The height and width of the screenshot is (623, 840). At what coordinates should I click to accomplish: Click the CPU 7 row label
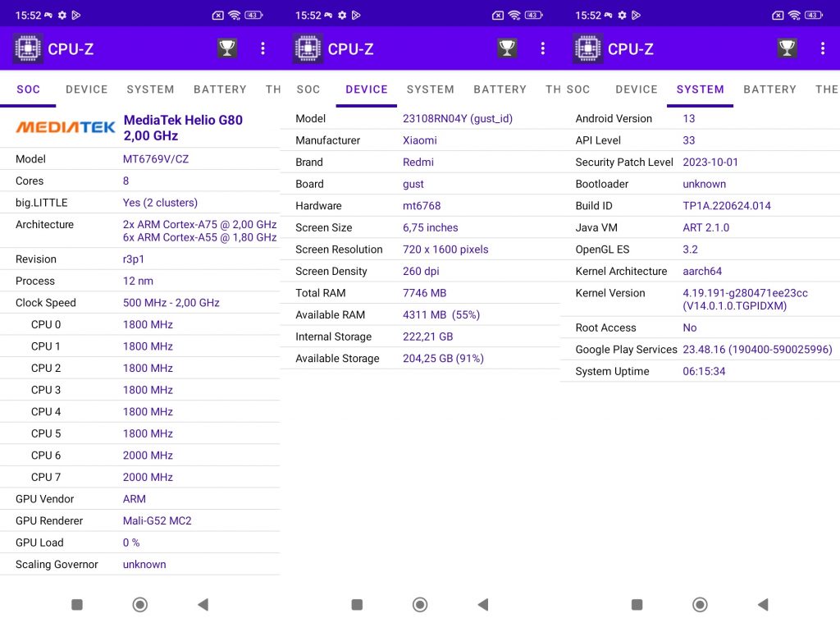point(46,477)
